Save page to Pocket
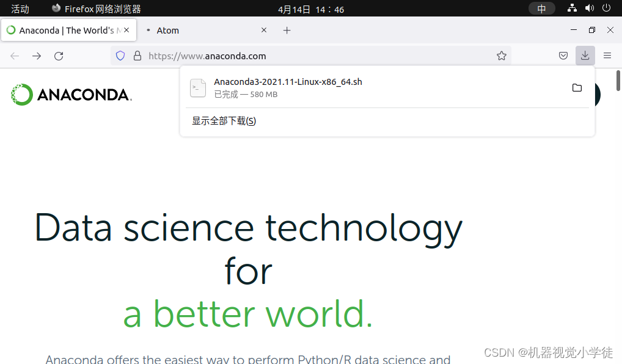Image resolution: width=622 pixels, height=364 pixels. point(563,56)
